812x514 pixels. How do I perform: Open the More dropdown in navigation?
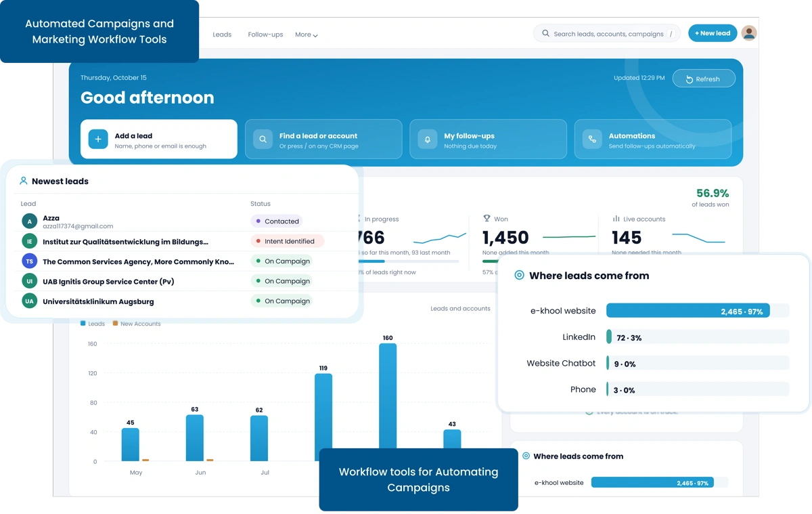click(x=306, y=35)
